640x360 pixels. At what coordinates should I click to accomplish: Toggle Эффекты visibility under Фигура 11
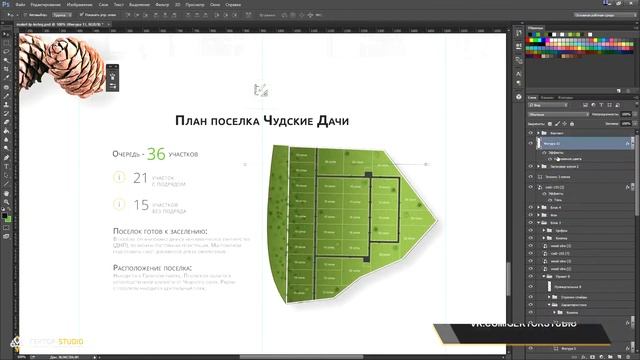tap(544, 153)
